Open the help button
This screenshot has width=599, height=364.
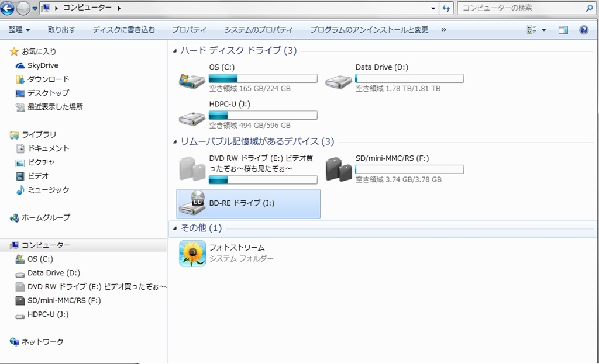tap(584, 30)
